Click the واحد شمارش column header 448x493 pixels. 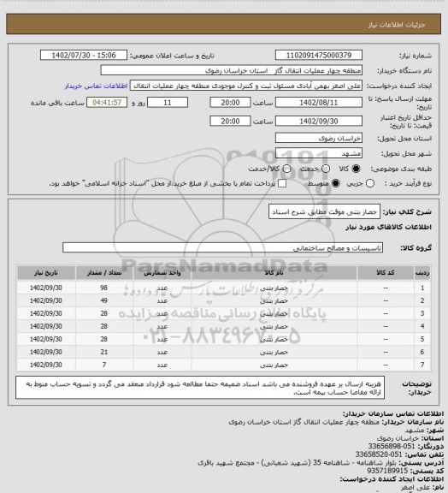point(162,272)
